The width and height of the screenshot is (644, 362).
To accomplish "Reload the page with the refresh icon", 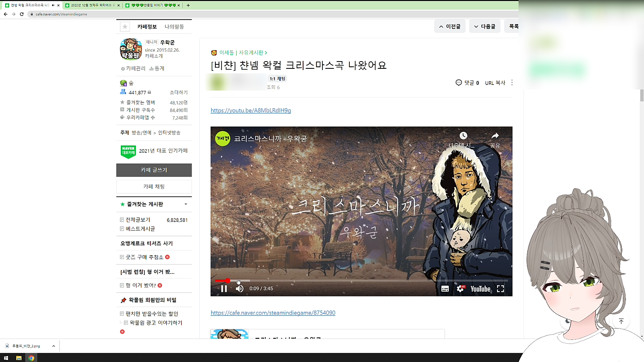I will (x=22, y=14).
